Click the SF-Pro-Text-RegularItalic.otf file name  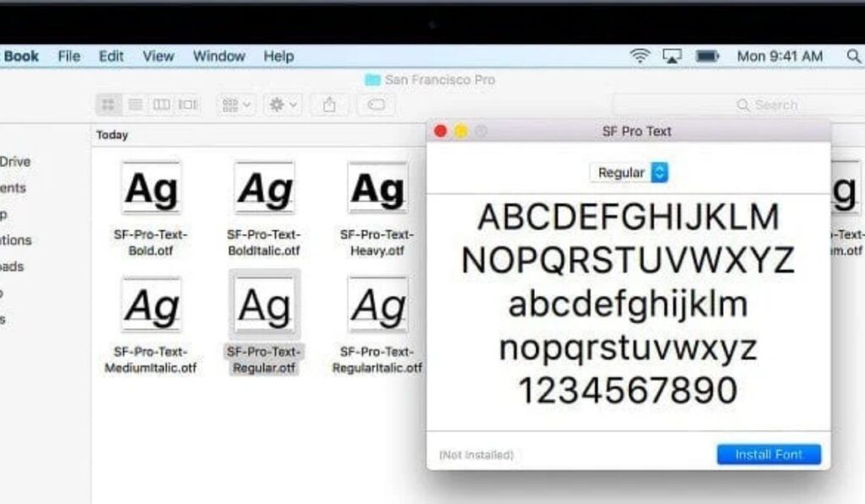click(x=377, y=360)
